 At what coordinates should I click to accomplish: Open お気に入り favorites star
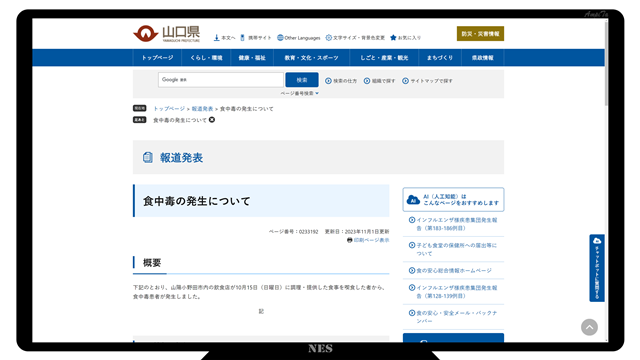point(406,38)
